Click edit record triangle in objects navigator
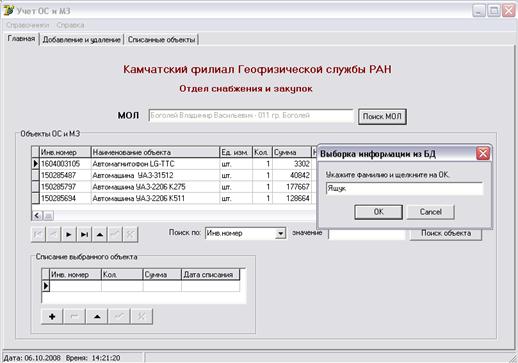 (99, 234)
